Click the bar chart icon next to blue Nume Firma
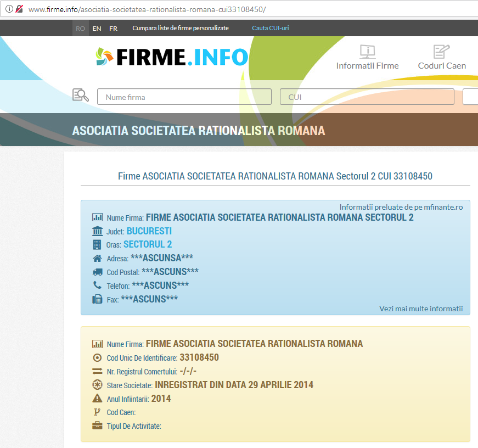 click(97, 217)
